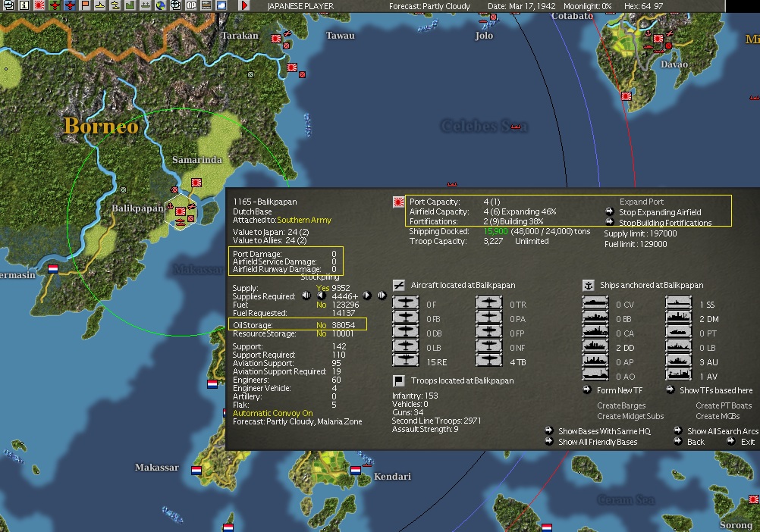The image size is (760, 532).
Task: Open the OP operations toolbar icon
Action: tap(191, 5)
